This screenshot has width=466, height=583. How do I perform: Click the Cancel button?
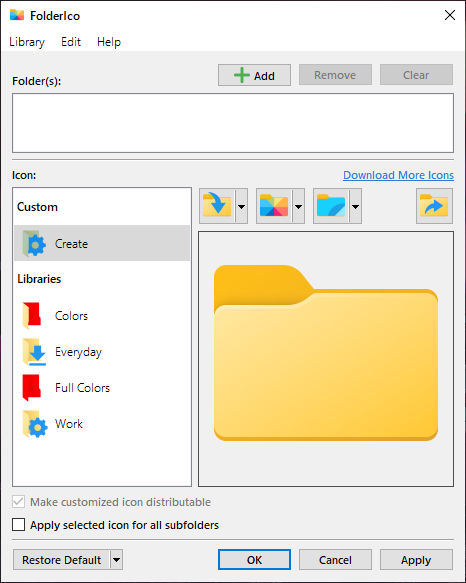(335, 560)
